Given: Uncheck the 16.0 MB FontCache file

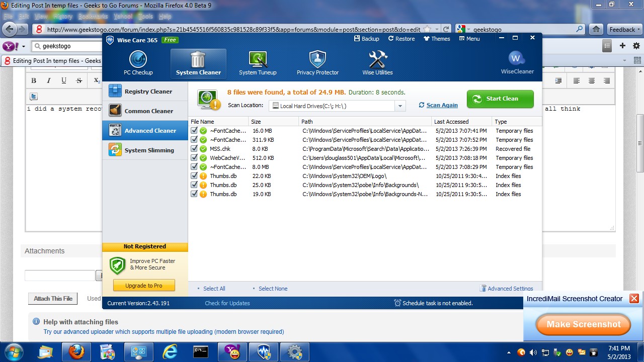Looking at the screenshot, I should [194, 131].
